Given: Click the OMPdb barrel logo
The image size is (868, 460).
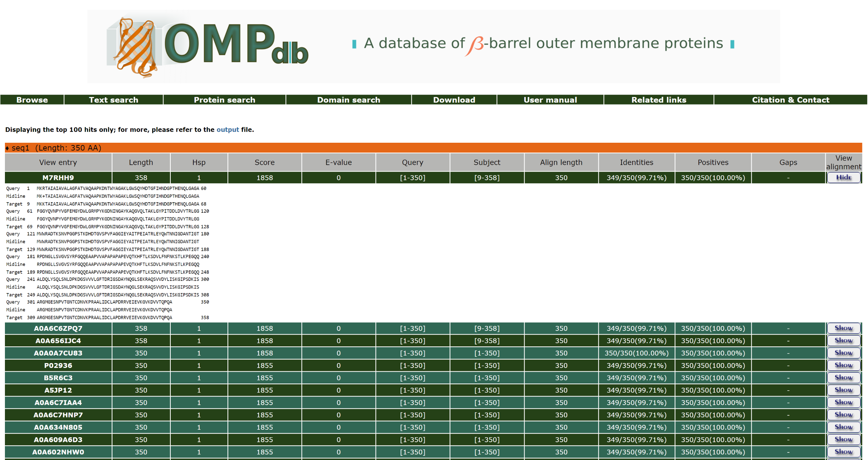Looking at the screenshot, I should (207, 47).
